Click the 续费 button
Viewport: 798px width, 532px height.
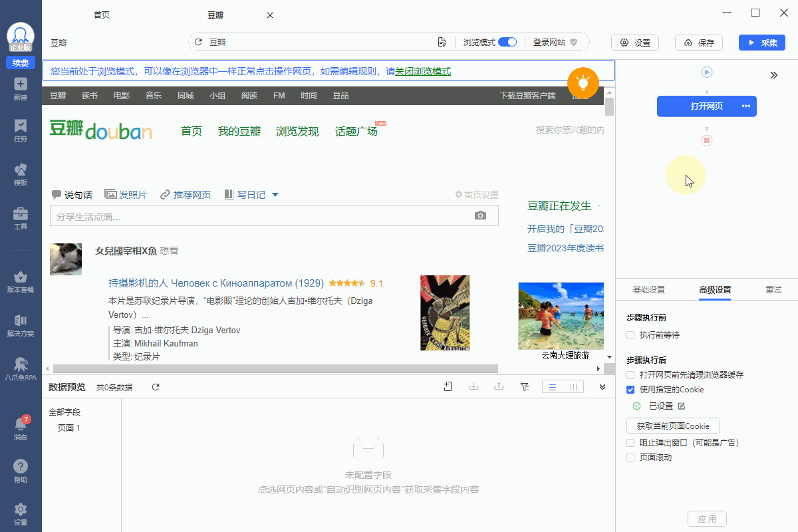[x=21, y=63]
